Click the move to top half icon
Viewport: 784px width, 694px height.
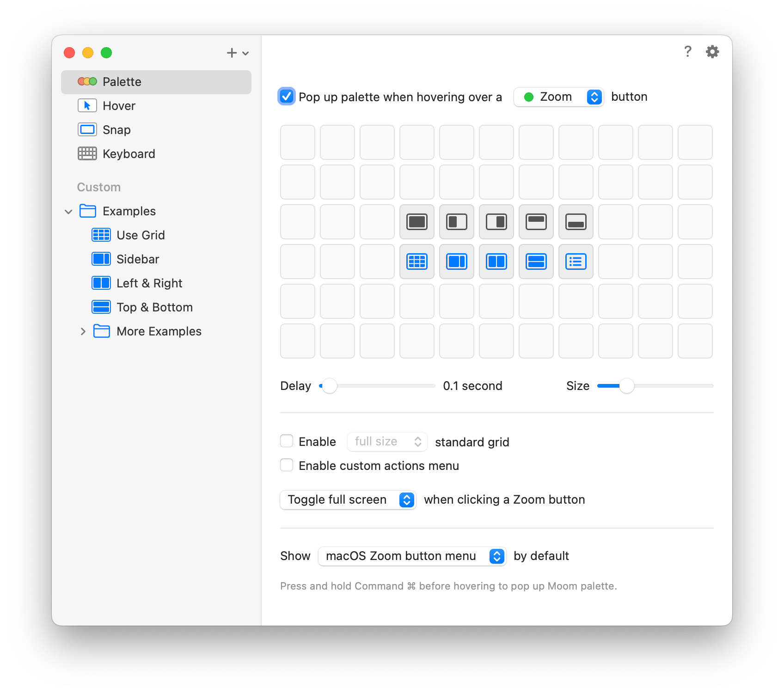536,222
